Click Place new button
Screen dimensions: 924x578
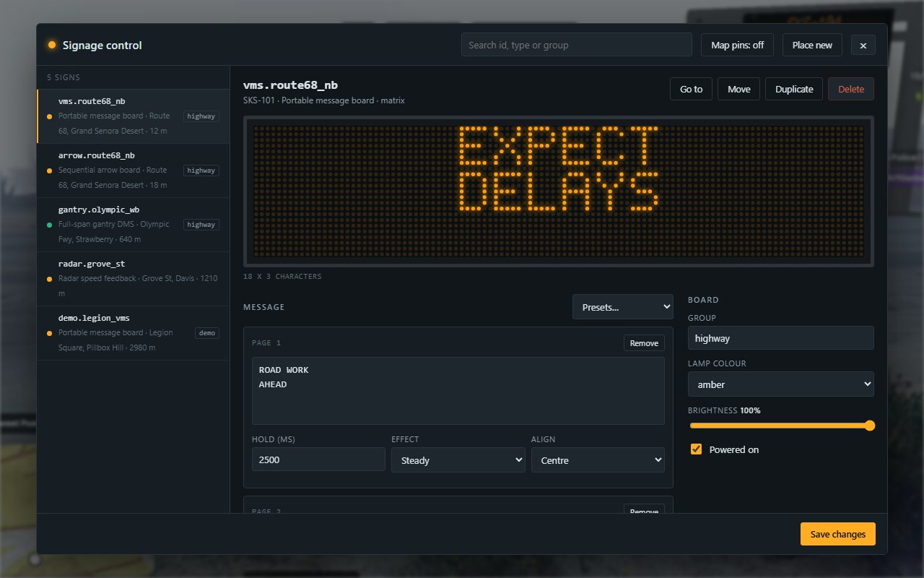pyautogui.click(x=812, y=45)
